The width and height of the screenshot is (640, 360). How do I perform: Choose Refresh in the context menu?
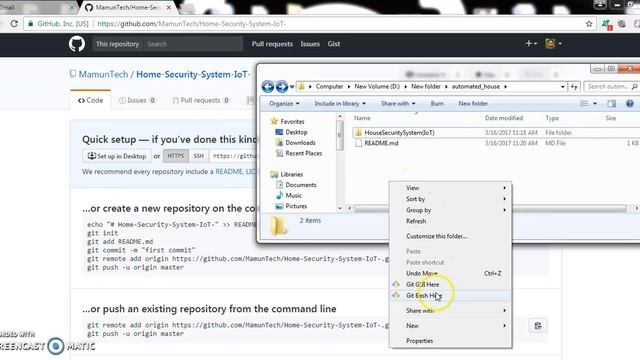[450, 221]
